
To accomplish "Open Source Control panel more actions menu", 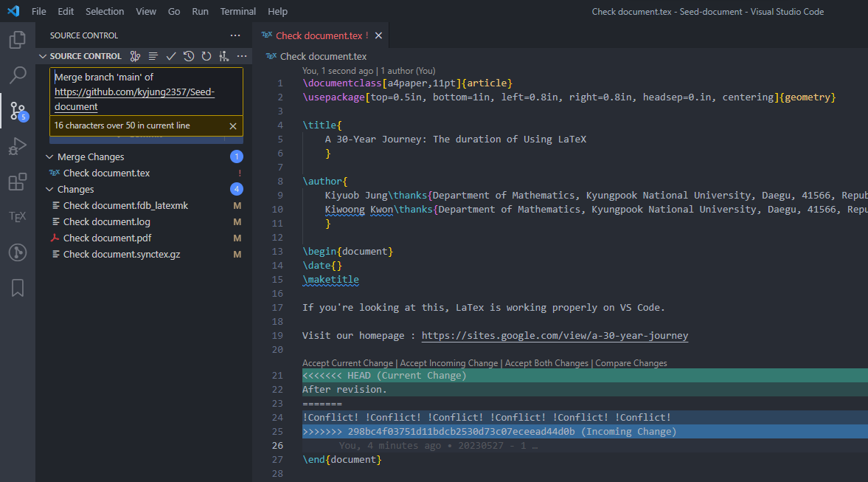I will coord(235,35).
